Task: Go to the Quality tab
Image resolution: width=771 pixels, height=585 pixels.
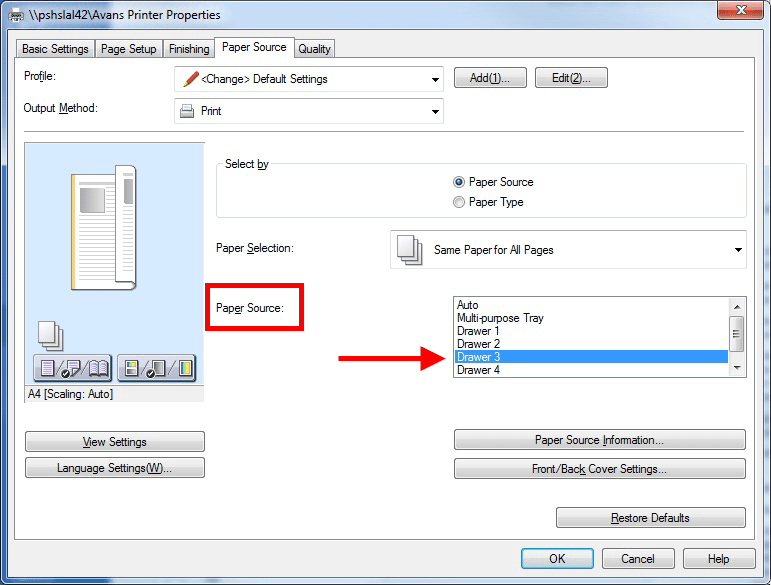Action: [314, 49]
